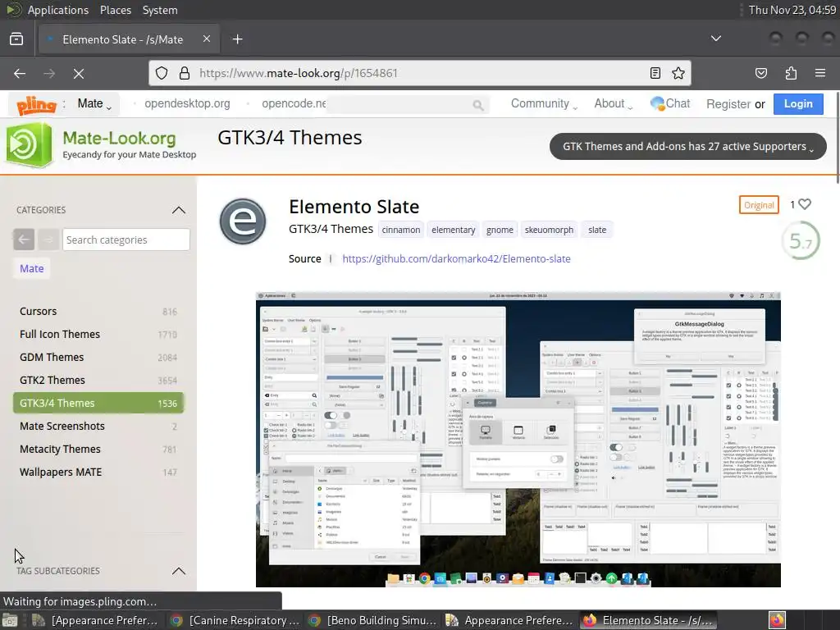Open the System menu

[x=160, y=10]
